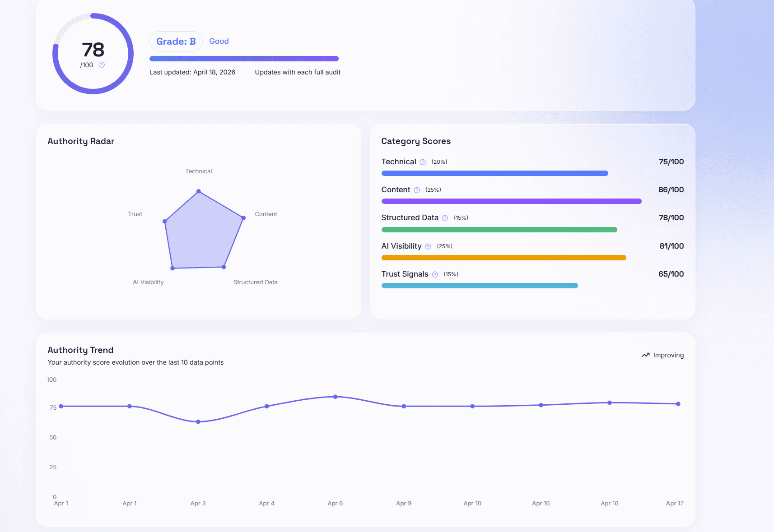
Task: Click the help icon next to Content
Action: coord(417,190)
